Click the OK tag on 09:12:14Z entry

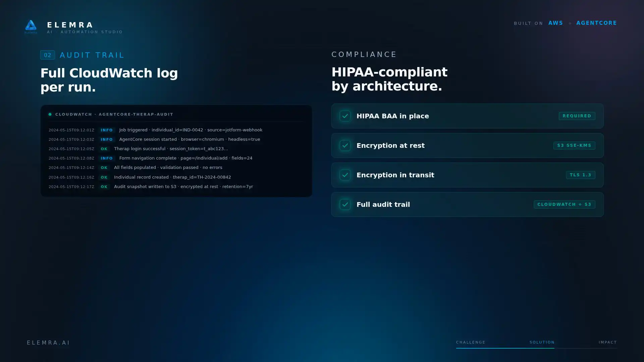click(104, 168)
